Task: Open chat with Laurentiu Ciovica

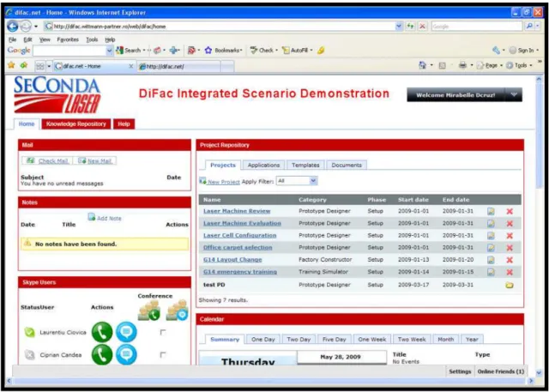Action: 126,332
